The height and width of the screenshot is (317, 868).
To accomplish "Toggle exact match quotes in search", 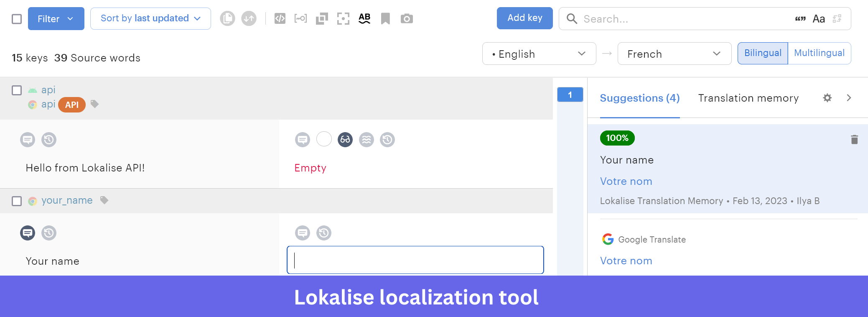I will click(800, 19).
